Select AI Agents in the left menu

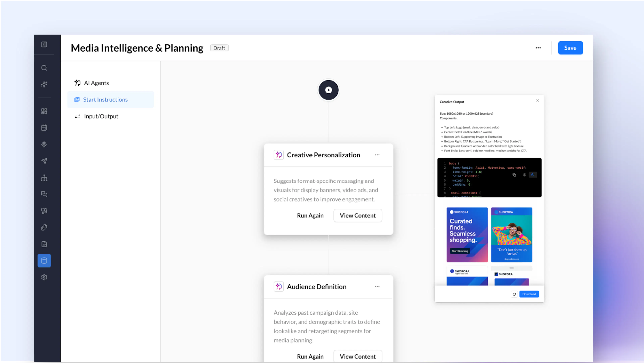pyautogui.click(x=111, y=83)
